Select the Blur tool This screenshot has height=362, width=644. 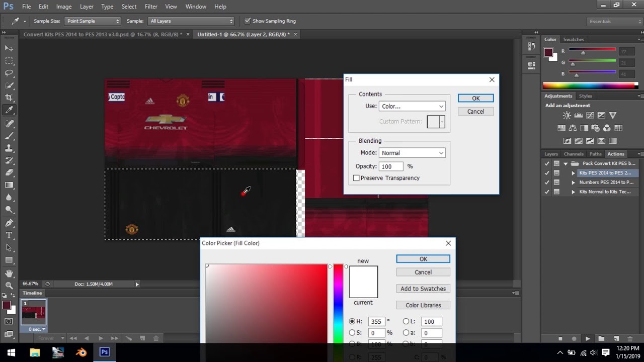coord(9,198)
